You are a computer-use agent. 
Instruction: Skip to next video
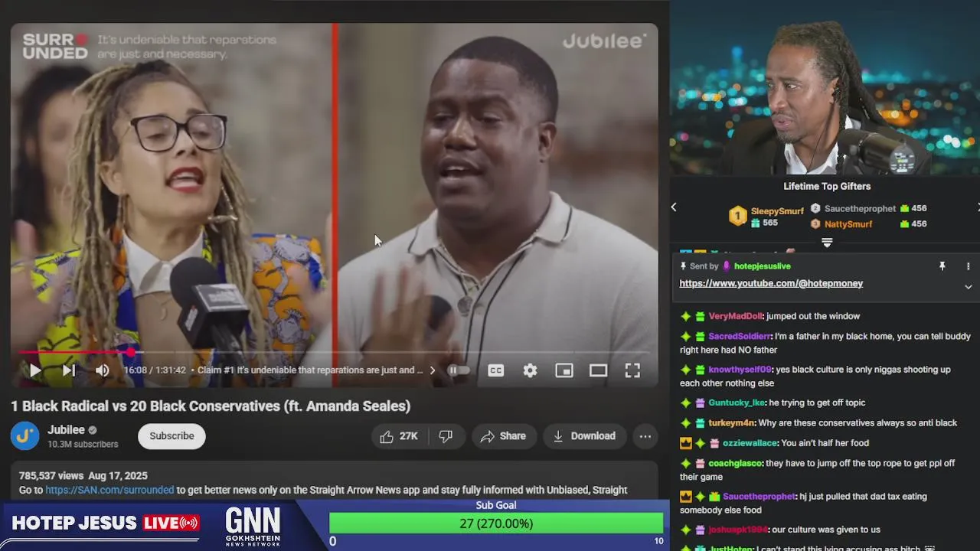(68, 370)
